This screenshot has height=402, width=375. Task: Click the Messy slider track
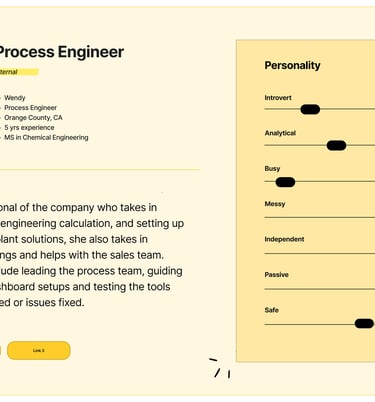click(320, 217)
